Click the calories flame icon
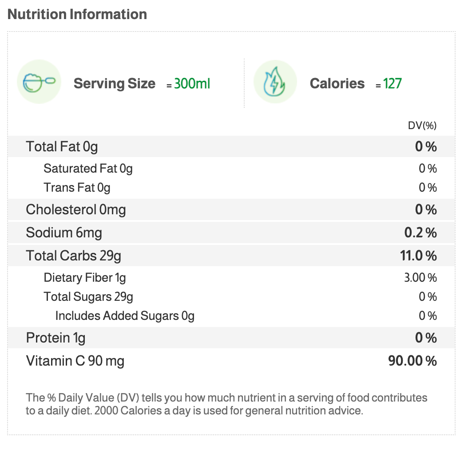The width and height of the screenshot is (476, 449). click(x=275, y=82)
